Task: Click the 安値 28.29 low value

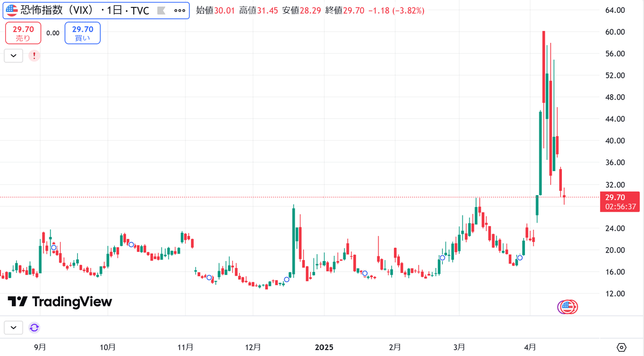Action: click(302, 11)
